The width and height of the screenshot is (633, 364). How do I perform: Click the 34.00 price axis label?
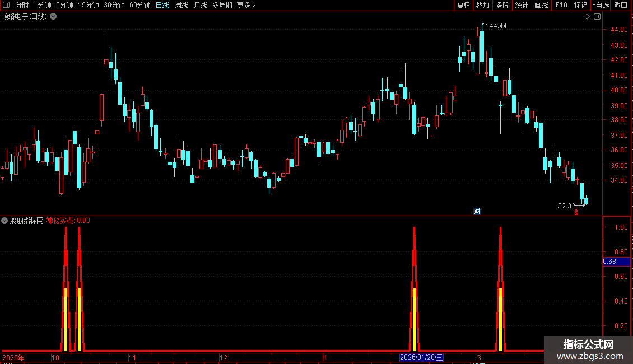619,180
